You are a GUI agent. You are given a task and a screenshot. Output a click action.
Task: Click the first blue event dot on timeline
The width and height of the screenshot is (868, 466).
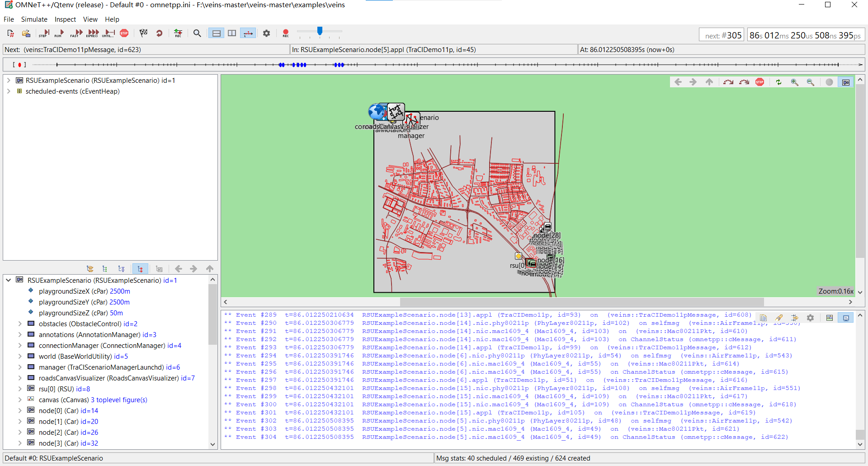pyautogui.click(x=280, y=65)
